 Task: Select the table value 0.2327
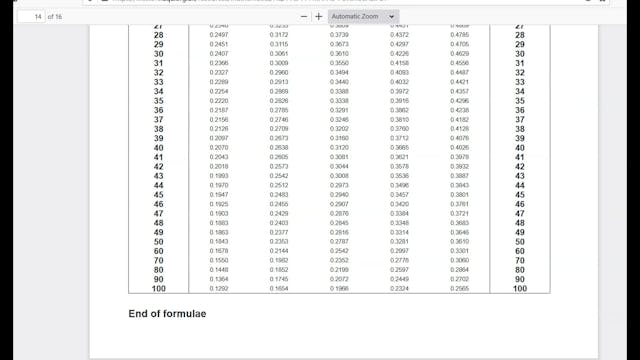click(219, 72)
